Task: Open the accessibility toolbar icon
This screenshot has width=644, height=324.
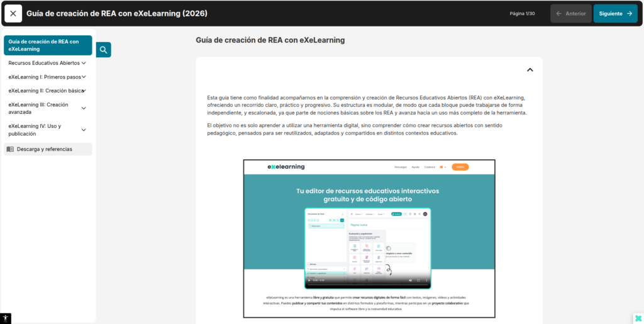Action: (5, 318)
